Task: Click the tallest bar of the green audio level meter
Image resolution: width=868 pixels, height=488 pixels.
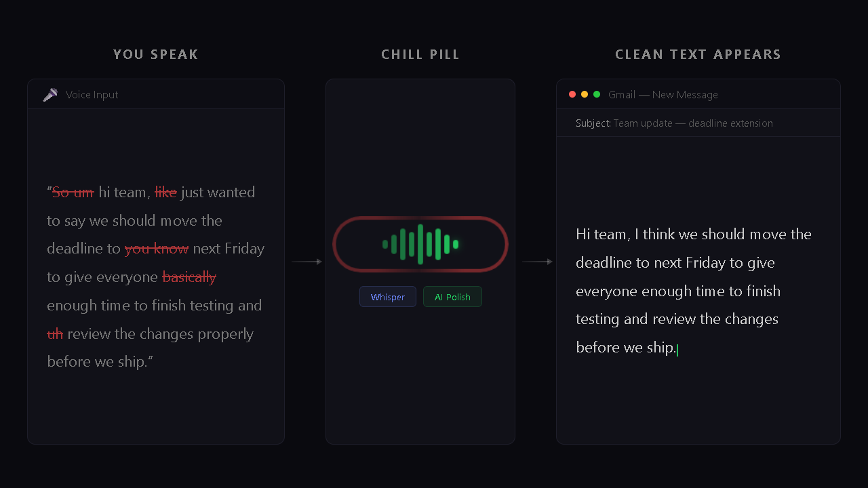Action: point(422,244)
